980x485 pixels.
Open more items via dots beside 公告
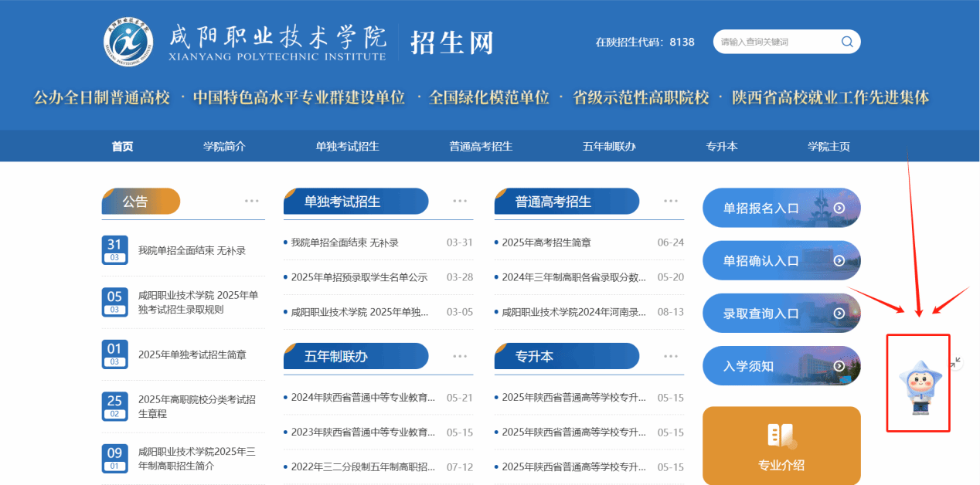coord(252,201)
